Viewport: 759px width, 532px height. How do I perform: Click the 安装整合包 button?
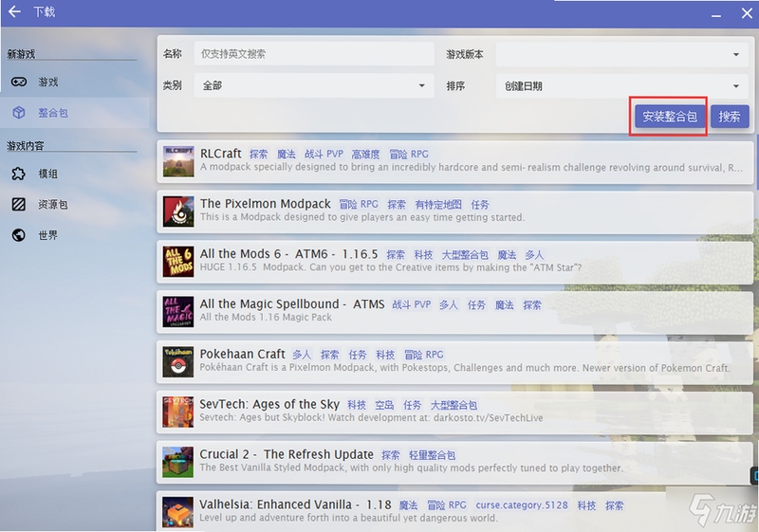pyautogui.click(x=670, y=117)
